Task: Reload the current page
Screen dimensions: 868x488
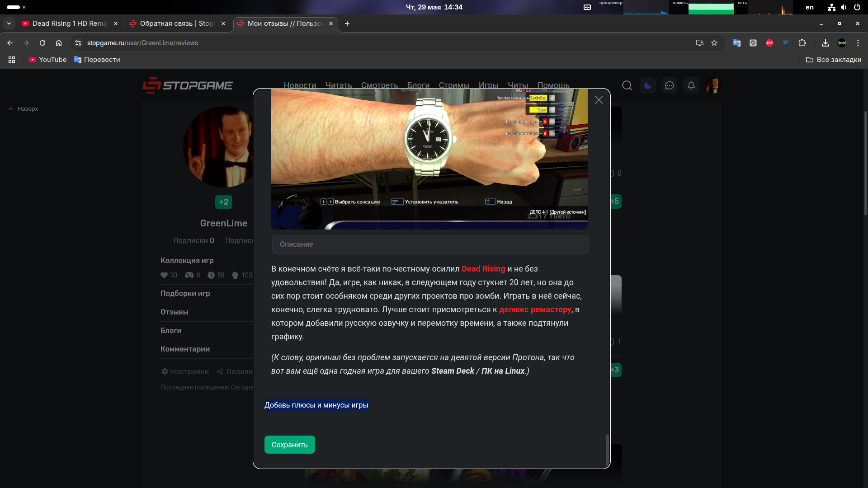Action: coord(42,43)
